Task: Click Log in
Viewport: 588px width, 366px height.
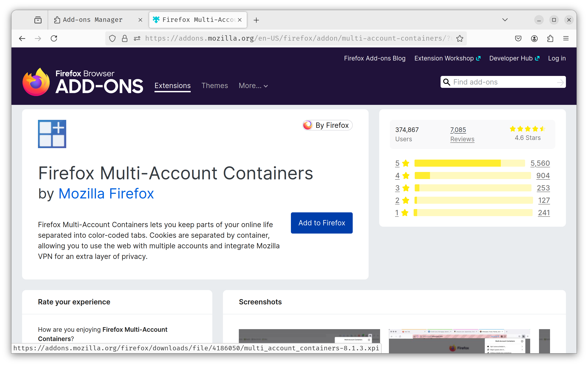Action: point(557,58)
